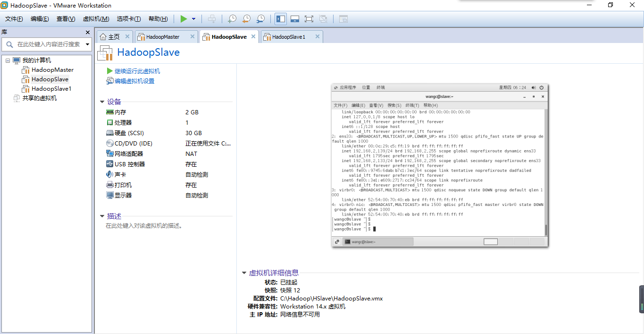This screenshot has height=334, width=644.
Task: Close the 主页 tab
Action: [x=127, y=36]
